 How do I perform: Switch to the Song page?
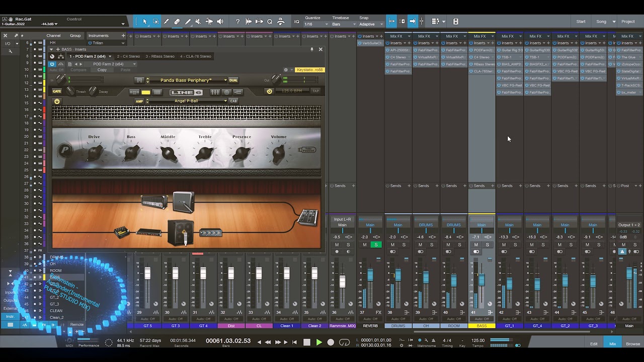[x=601, y=22]
